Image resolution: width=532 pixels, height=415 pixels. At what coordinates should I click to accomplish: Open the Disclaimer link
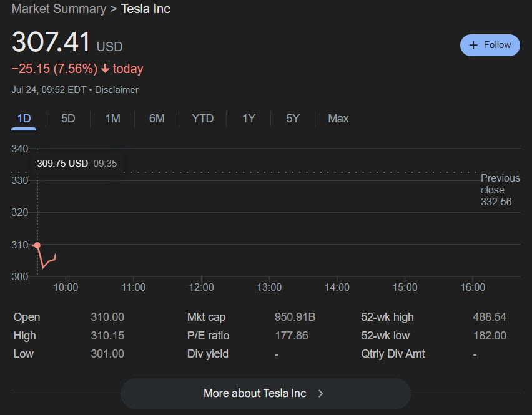[x=116, y=89]
